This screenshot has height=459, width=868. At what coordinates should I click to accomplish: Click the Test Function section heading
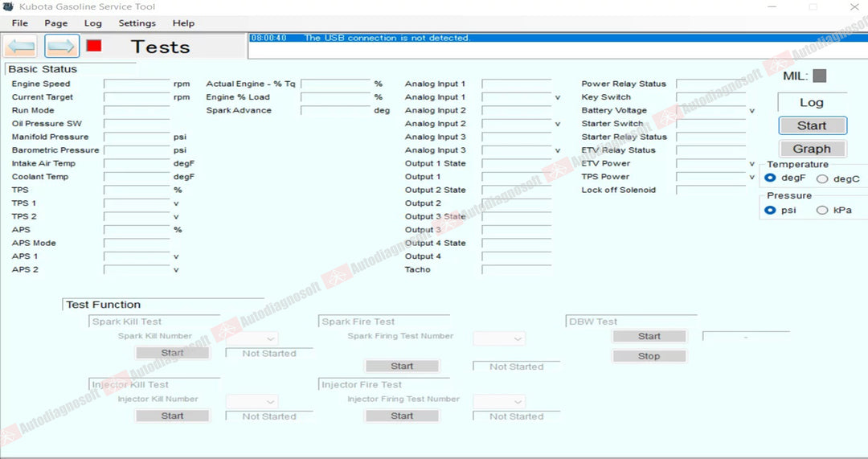[104, 305]
